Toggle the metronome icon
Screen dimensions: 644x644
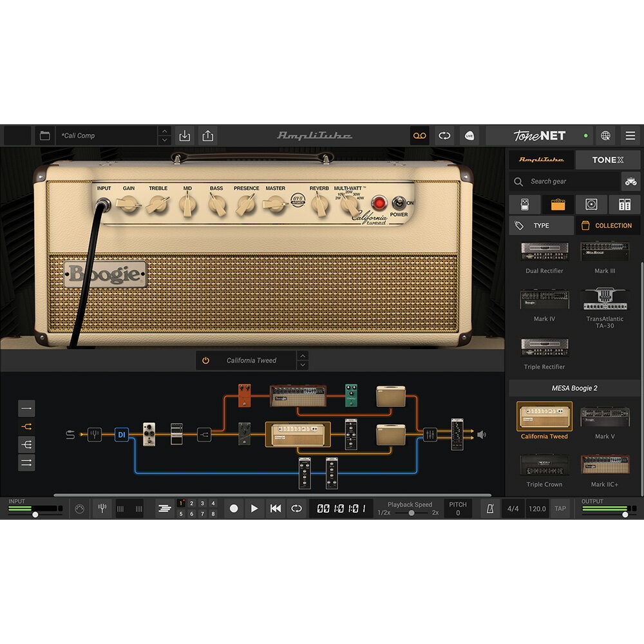coord(490,509)
